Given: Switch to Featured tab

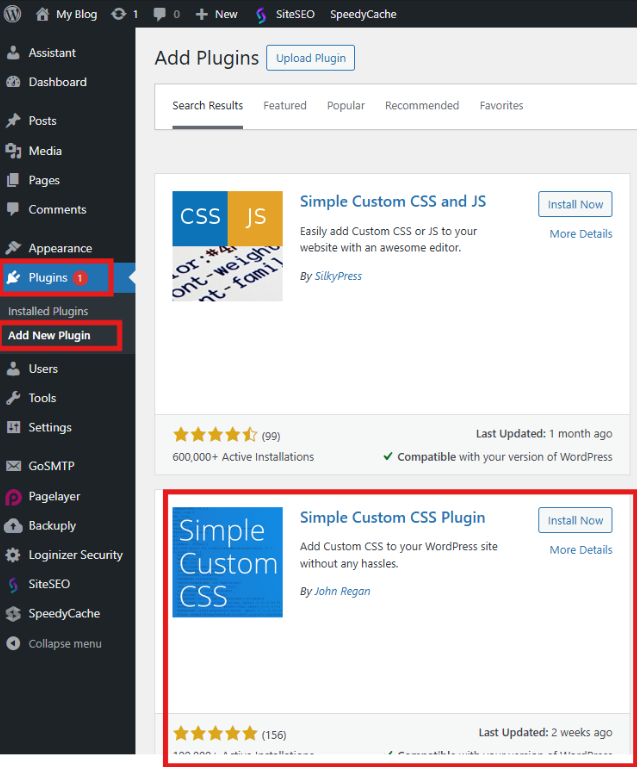Looking at the screenshot, I should click(285, 105).
